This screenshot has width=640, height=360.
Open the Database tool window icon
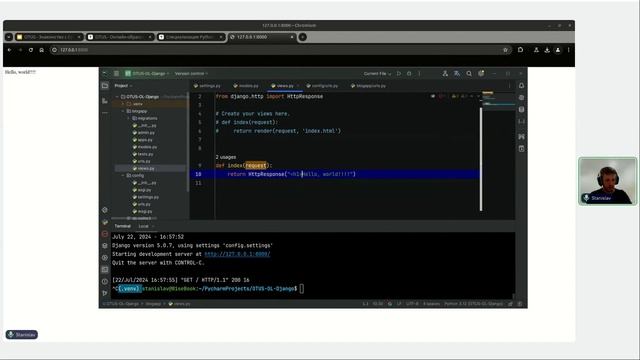[521, 109]
